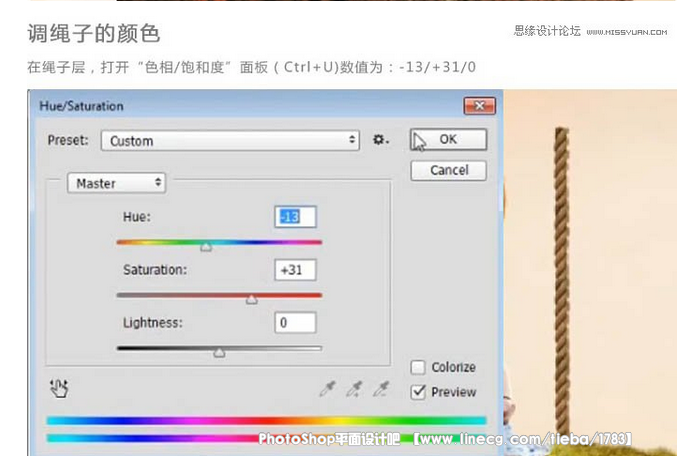682x456 pixels.
Task: Click the heading 调绳子的颜色
Action: point(94,33)
